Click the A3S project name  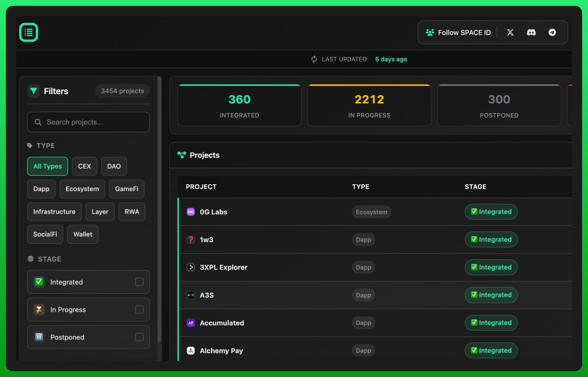[207, 295]
